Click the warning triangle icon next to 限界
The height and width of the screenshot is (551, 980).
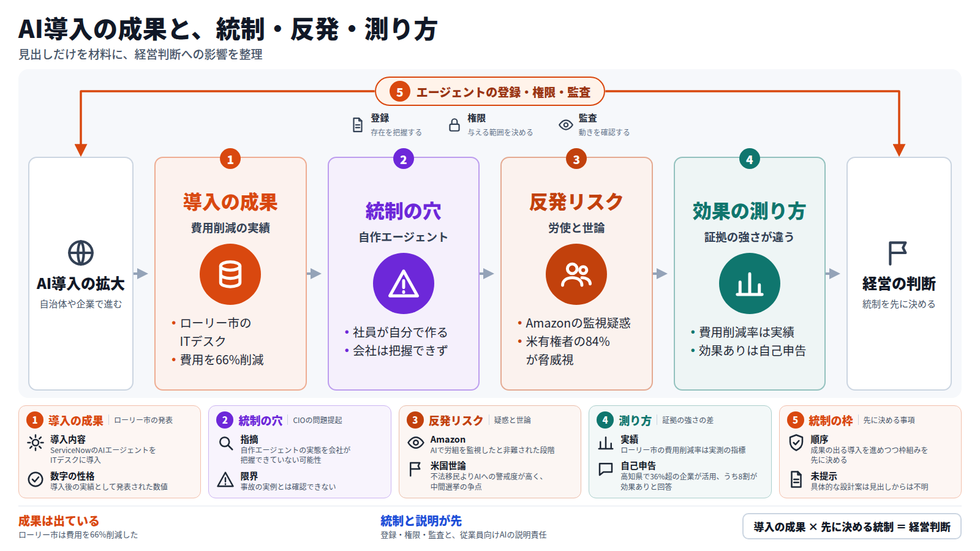[226, 479]
